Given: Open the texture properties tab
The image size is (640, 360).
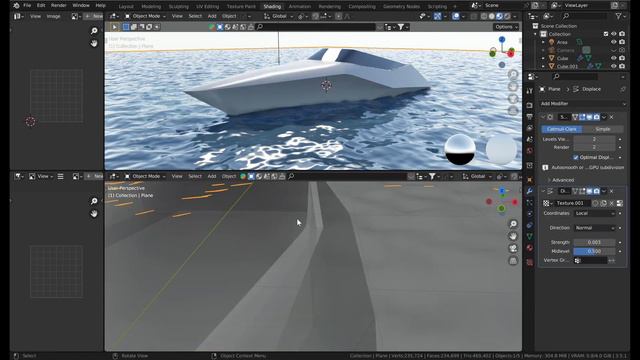Looking at the screenshot, I should [x=530, y=262].
